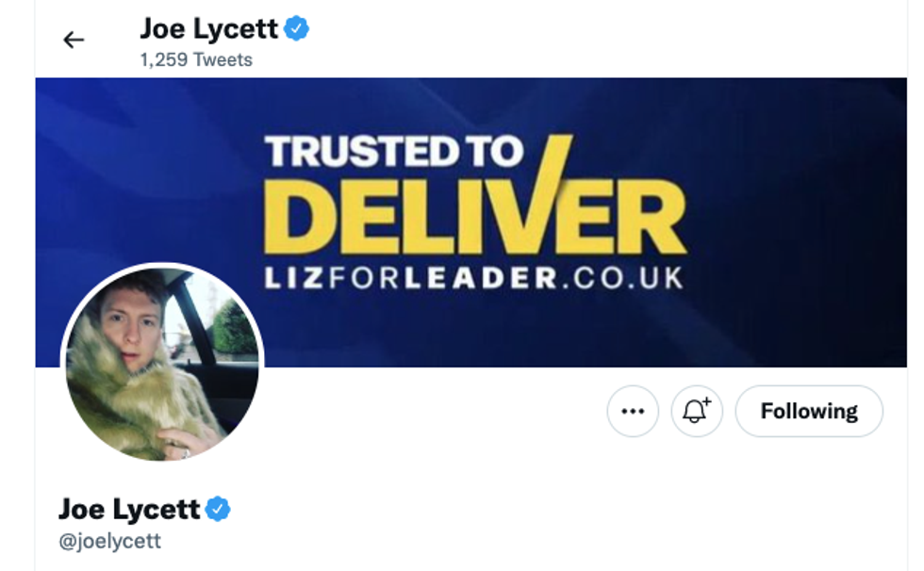Open the three-dot more options menu
924x571 pixels.
pyautogui.click(x=633, y=411)
